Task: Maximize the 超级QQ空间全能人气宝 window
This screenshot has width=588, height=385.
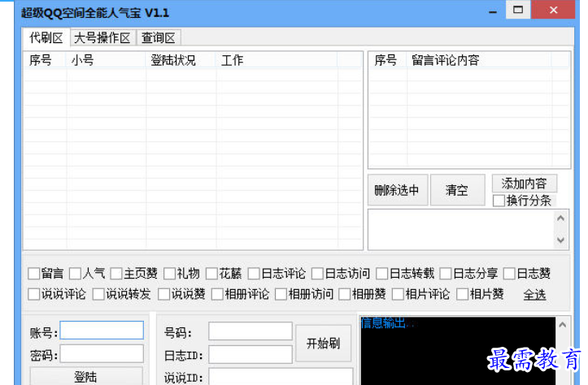Action: (518, 10)
